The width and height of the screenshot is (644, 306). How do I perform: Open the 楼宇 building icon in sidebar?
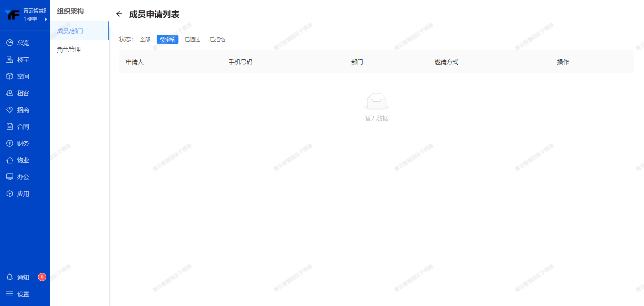coord(10,59)
